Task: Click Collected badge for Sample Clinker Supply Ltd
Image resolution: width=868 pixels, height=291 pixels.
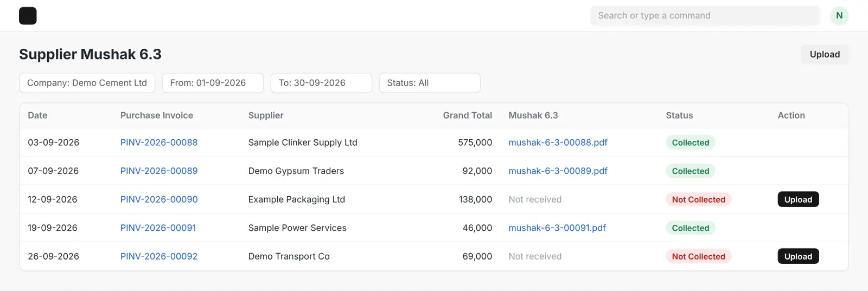Action: pos(691,143)
